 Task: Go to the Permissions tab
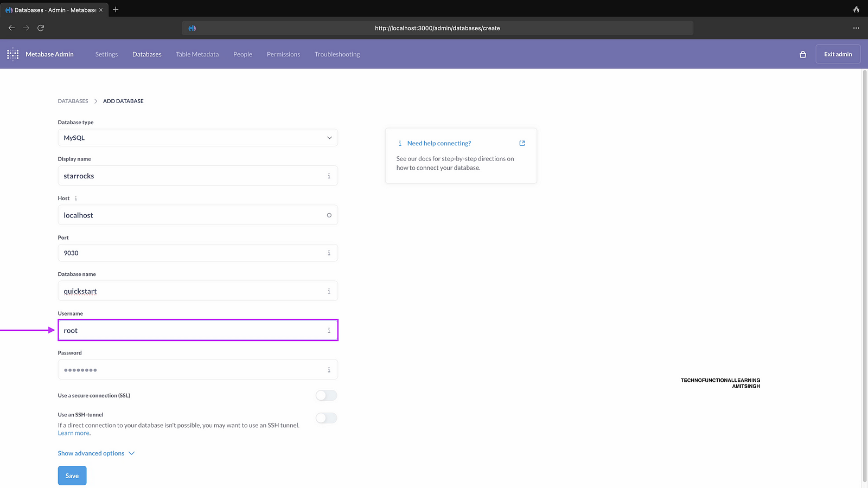point(283,54)
